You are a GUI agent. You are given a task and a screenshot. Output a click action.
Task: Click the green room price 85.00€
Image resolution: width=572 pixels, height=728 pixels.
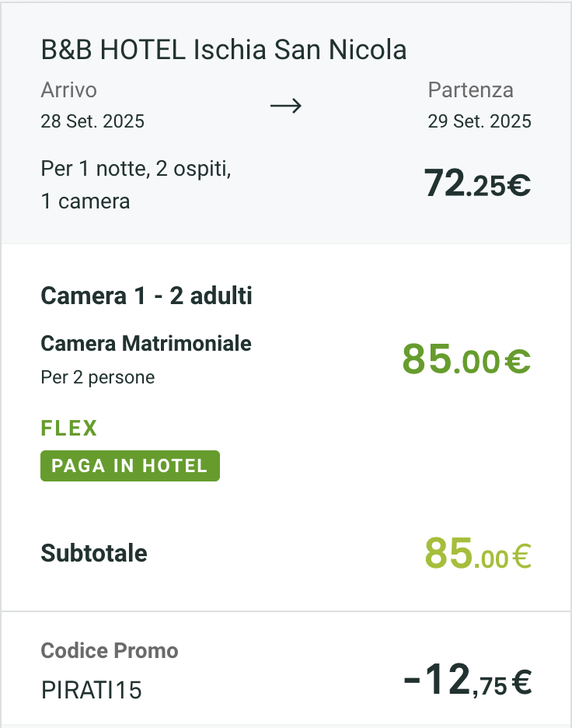466,359
